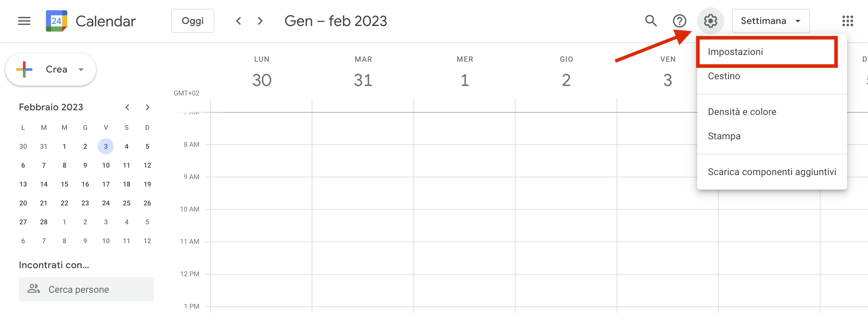Select Impostazioni from the menu
Screen dimensions: 868x313
coord(735,52)
